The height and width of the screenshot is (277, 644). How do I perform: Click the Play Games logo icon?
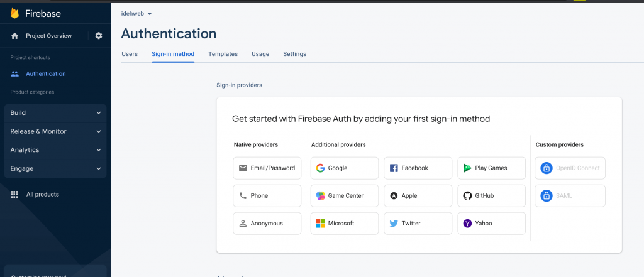467,168
